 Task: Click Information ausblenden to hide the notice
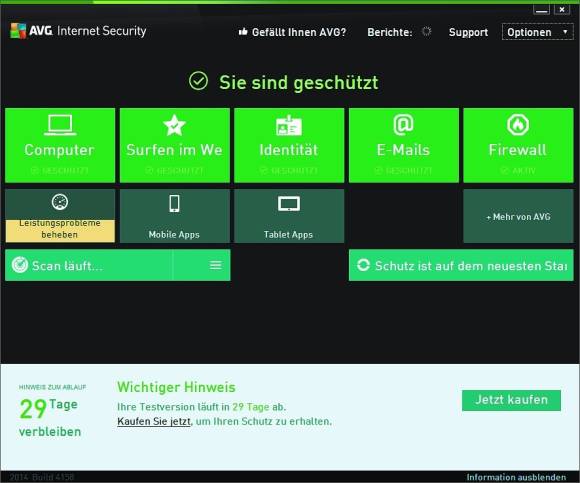(x=516, y=477)
